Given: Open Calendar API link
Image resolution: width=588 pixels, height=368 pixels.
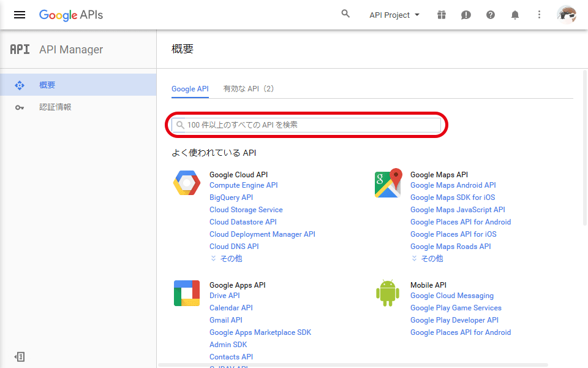Looking at the screenshot, I should click(x=231, y=308).
